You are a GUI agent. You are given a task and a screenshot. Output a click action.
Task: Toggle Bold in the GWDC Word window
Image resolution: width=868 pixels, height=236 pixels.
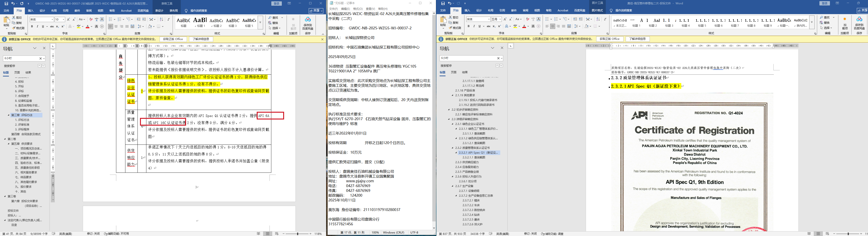tap(32, 27)
